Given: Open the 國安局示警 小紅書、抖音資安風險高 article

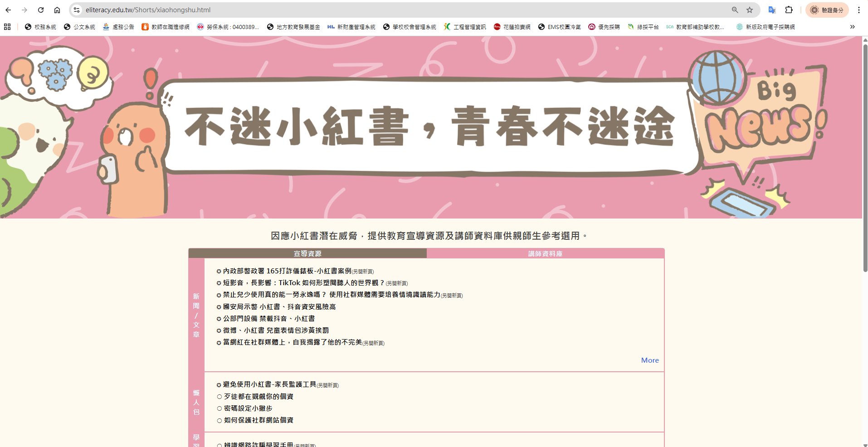Looking at the screenshot, I should point(279,307).
